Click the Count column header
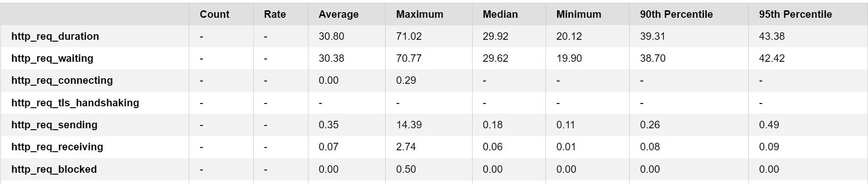Image resolution: width=868 pixels, height=184 pixels. click(215, 15)
